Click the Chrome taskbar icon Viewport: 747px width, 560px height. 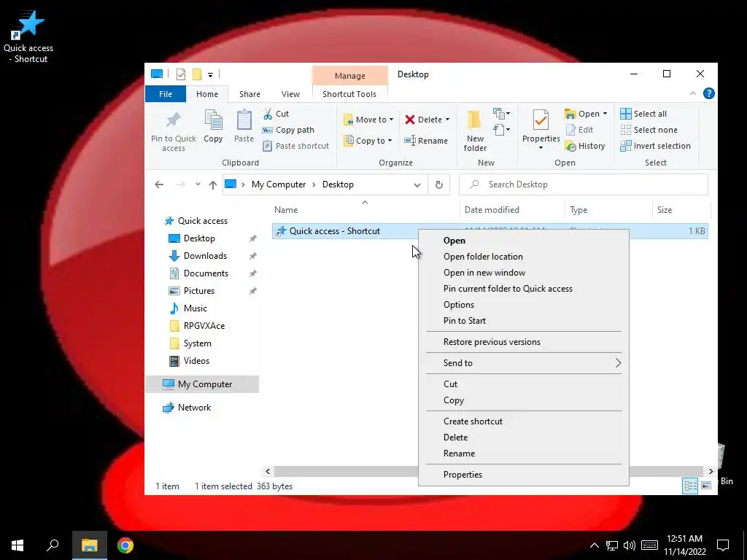point(125,545)
